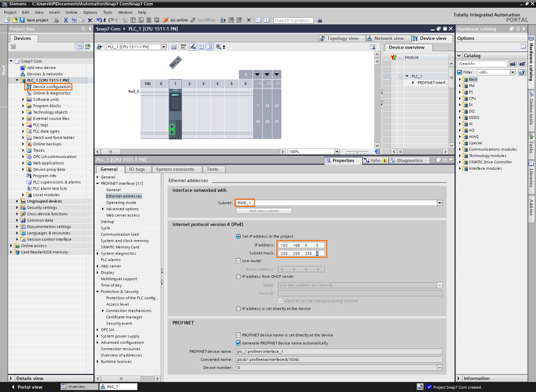
Task: Select IP address from DHCP server option
Action: [238, 277]
